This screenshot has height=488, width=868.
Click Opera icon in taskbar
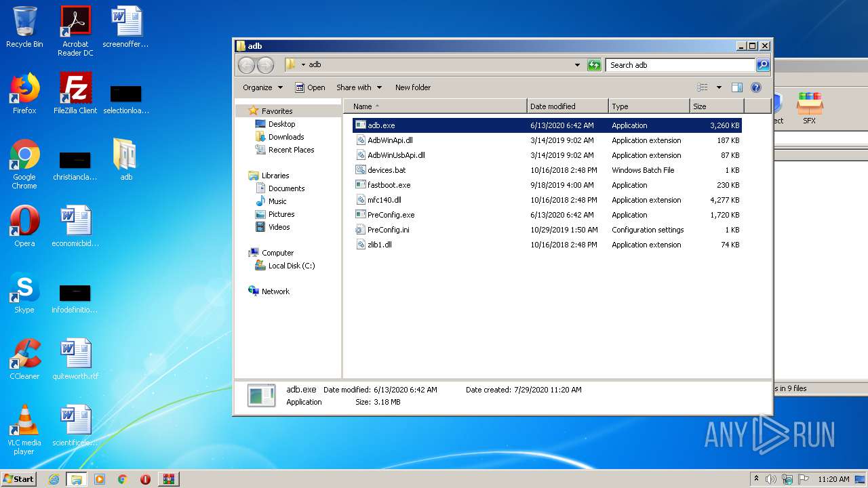tap(145, 479)
